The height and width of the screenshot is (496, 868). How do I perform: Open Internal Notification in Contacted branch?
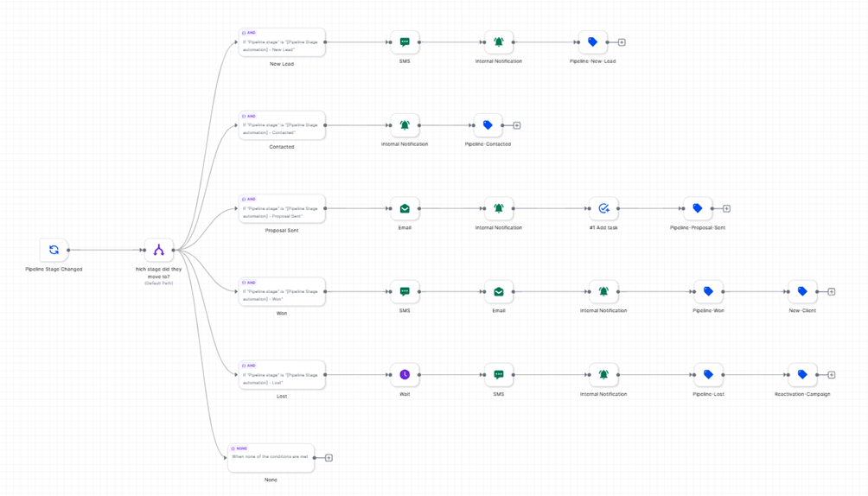pos(405,125)
